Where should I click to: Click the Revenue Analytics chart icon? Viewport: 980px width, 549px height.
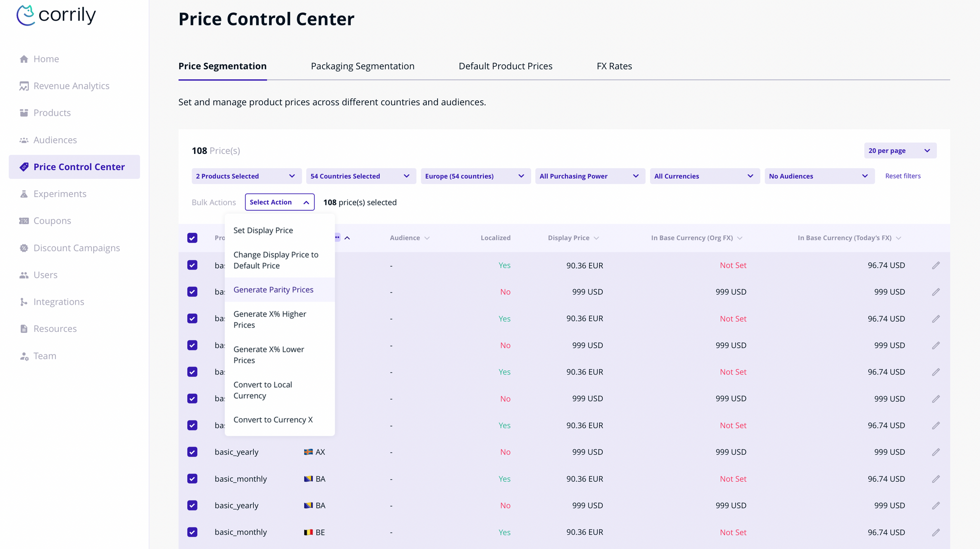24,86
